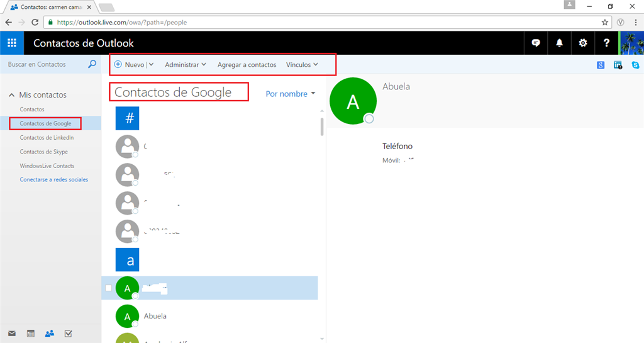Image resolution: width=644 pixels, height=343 pixels.
Task: Click browser back arrow
Action: (x=9, y=22)
